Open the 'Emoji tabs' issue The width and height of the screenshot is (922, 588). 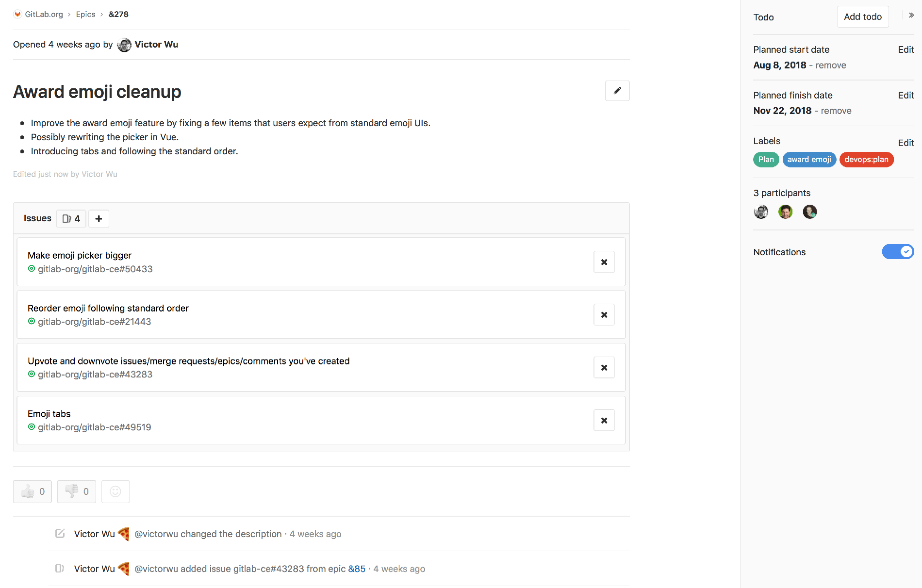point(49,413)
